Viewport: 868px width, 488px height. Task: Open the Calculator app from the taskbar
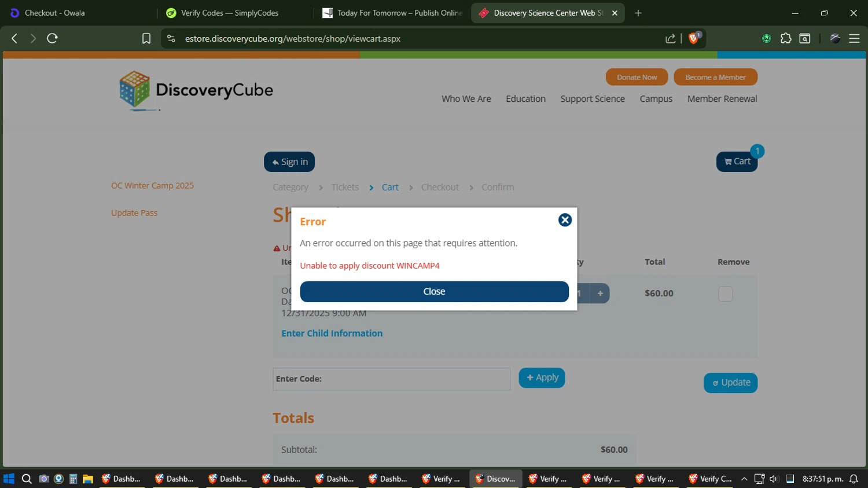click(73, 479)
